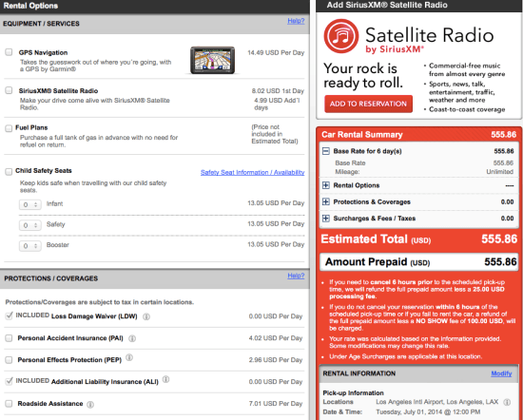Screen dimensions: 523x420
Task: Click 'Car Rental Summary' heading
Action: (362, 135)
